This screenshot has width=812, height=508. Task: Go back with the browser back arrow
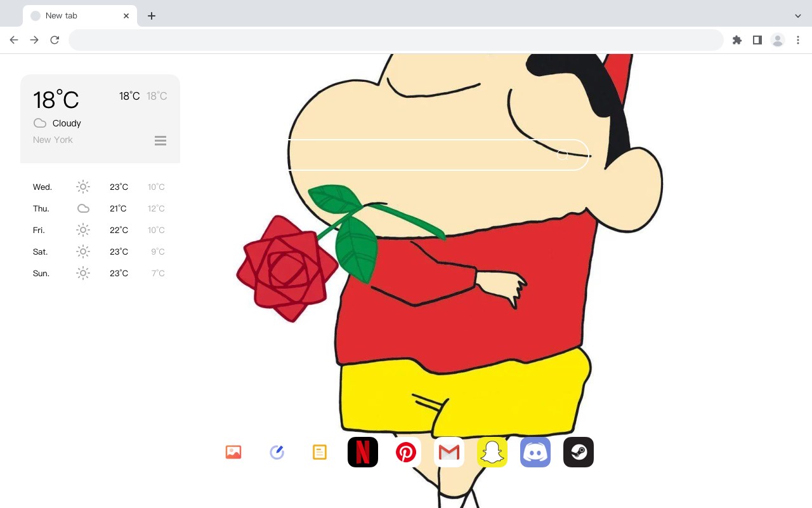coord(14,40)
